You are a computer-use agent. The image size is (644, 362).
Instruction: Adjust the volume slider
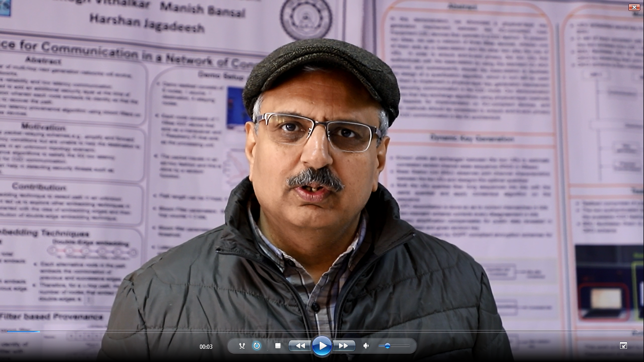394,346
